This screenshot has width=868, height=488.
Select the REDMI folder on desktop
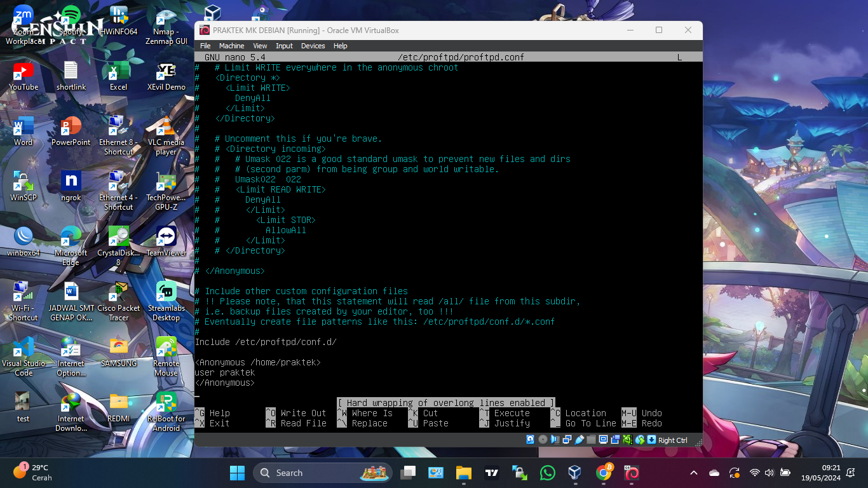[119, 408]
